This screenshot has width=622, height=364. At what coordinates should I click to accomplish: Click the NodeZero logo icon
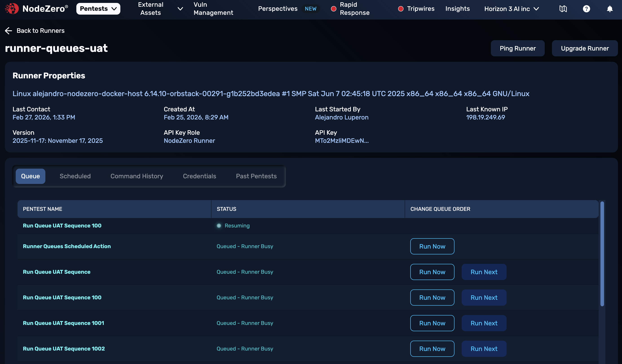[12, 9]
